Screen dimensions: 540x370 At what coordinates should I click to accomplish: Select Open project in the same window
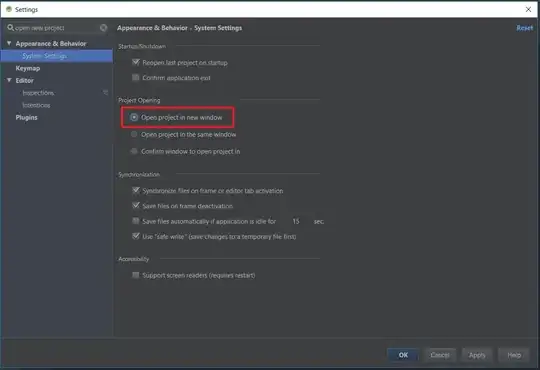click(134, 134)
